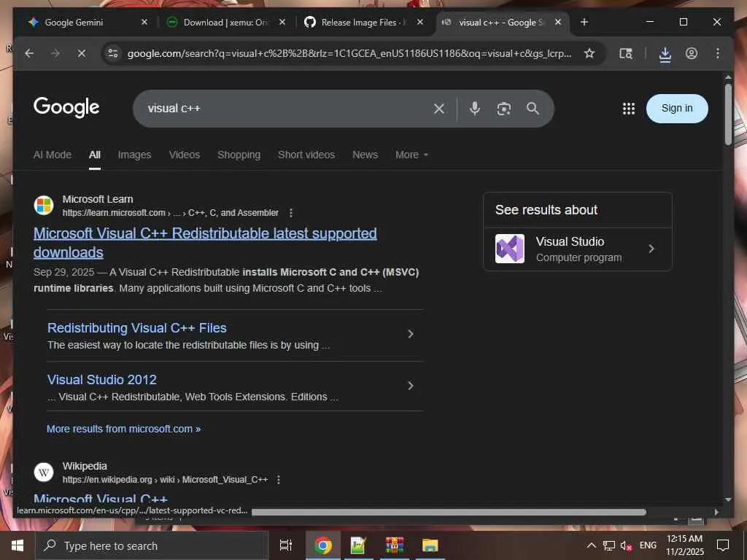Open Chrome three-dot menu

point(718,53)
